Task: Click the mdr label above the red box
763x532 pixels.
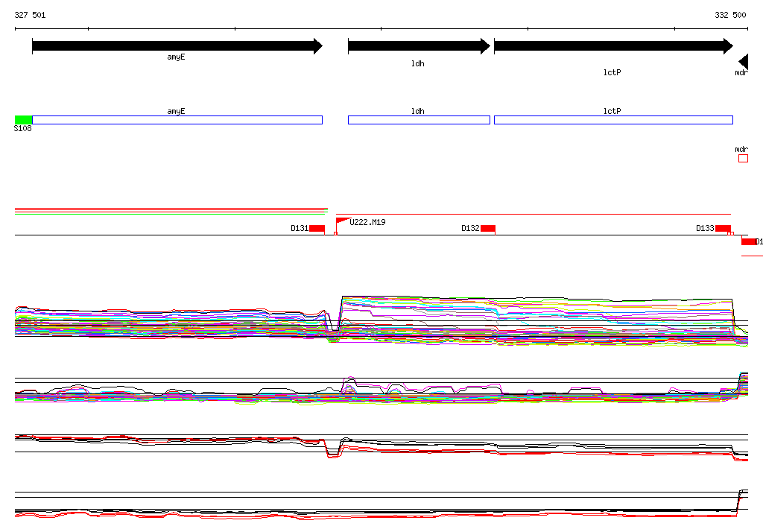Action: [741, 149]
